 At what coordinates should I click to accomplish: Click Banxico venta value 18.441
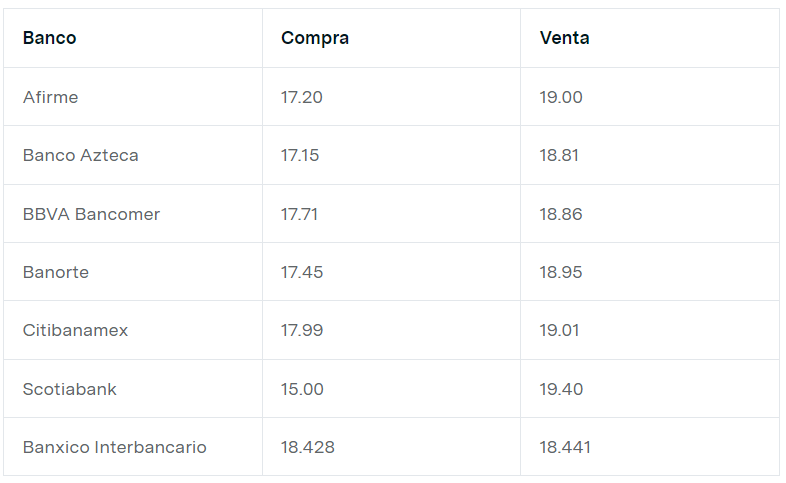[565, 447]
